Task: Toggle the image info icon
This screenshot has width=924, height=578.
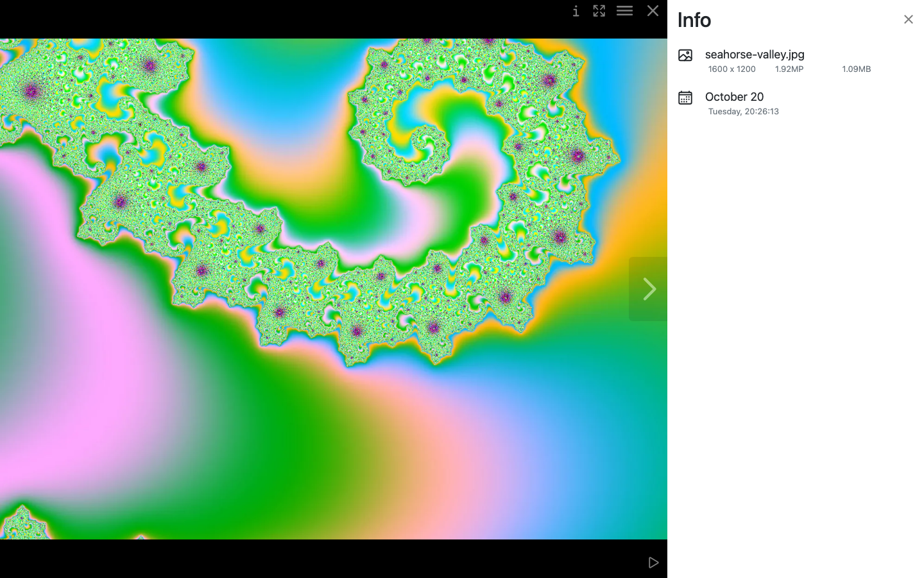Action: [576, 11]
